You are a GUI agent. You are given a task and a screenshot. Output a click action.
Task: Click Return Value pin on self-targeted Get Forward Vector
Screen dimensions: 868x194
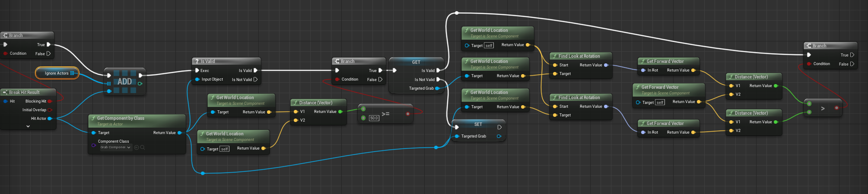698,102
